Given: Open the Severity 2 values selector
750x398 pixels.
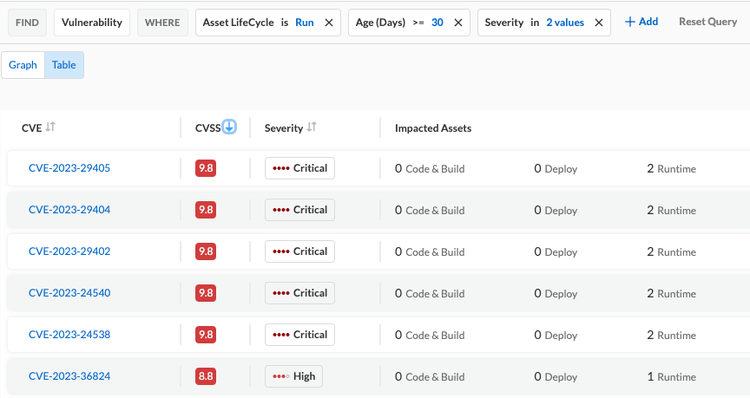Looking at the screenshot, I should point(565,22).
